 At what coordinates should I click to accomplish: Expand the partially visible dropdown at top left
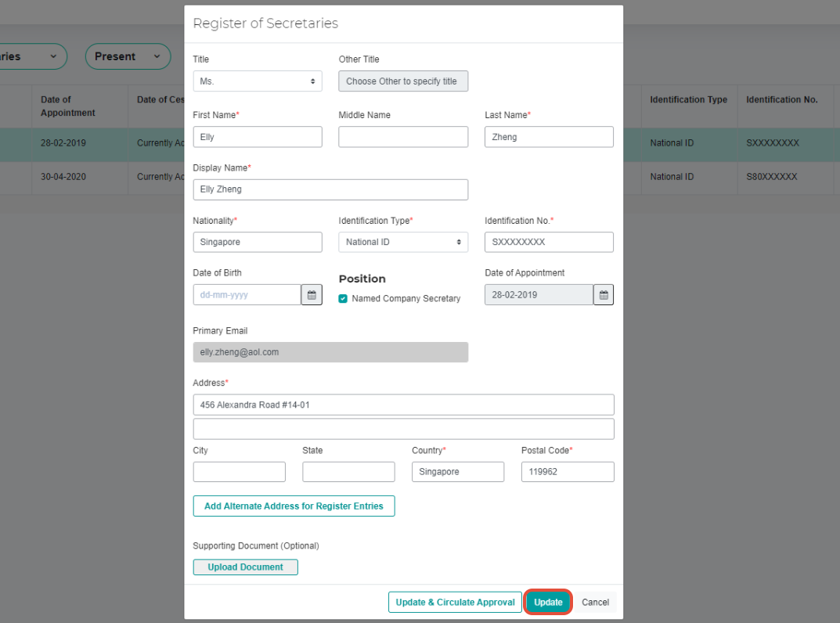tap(31, 56)
